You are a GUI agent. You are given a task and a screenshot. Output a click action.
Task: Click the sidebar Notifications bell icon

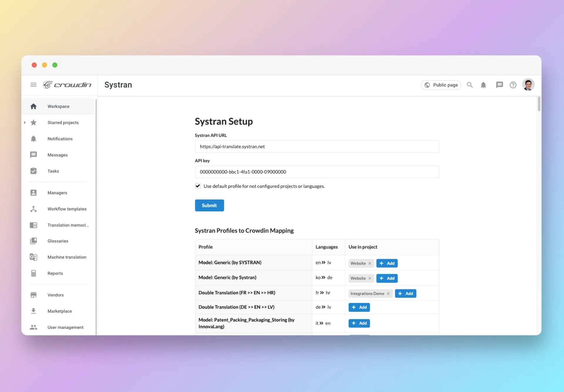tap(33, 139)
